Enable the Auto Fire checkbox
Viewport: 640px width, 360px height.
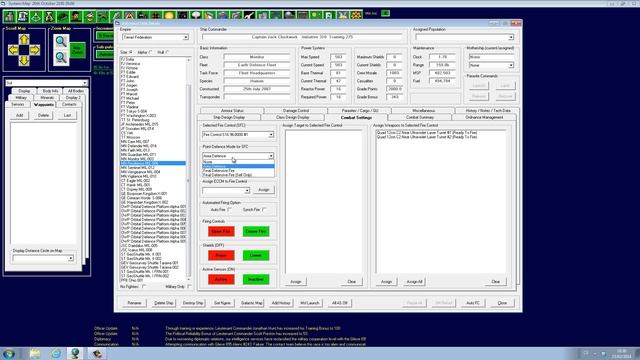(x=229, y=210)
